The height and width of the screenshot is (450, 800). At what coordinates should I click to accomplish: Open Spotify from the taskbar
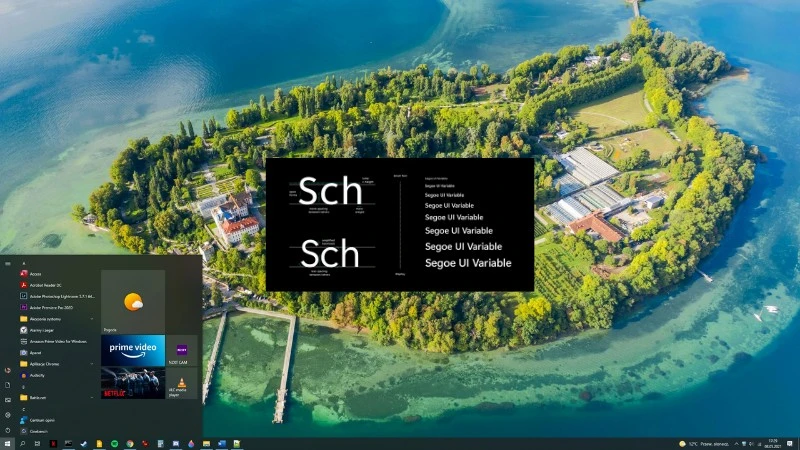(x=114, y=444)
